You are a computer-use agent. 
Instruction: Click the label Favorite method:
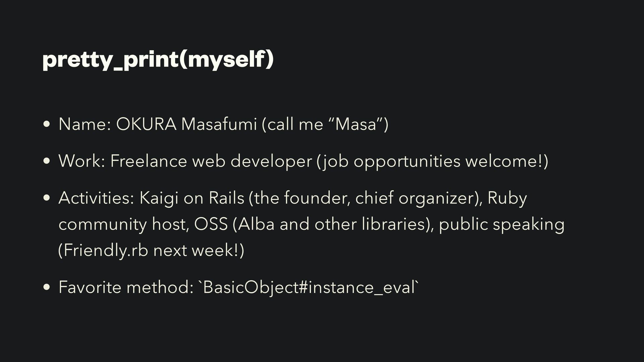(x=126, y=287)
